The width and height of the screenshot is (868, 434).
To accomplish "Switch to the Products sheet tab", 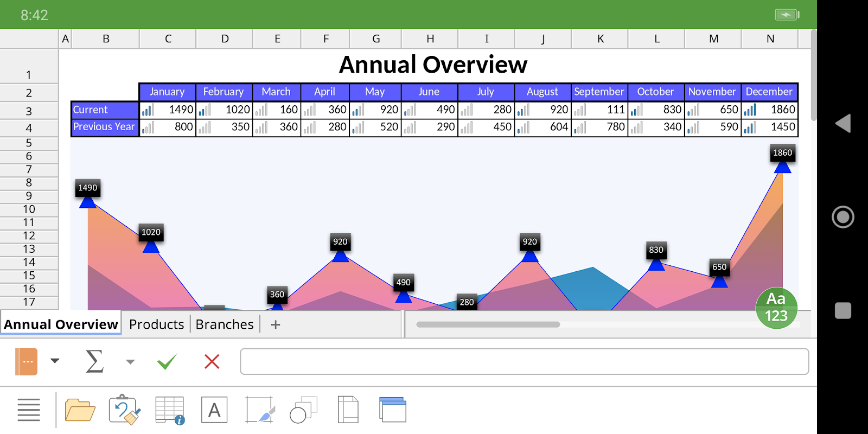I will 157,324.
